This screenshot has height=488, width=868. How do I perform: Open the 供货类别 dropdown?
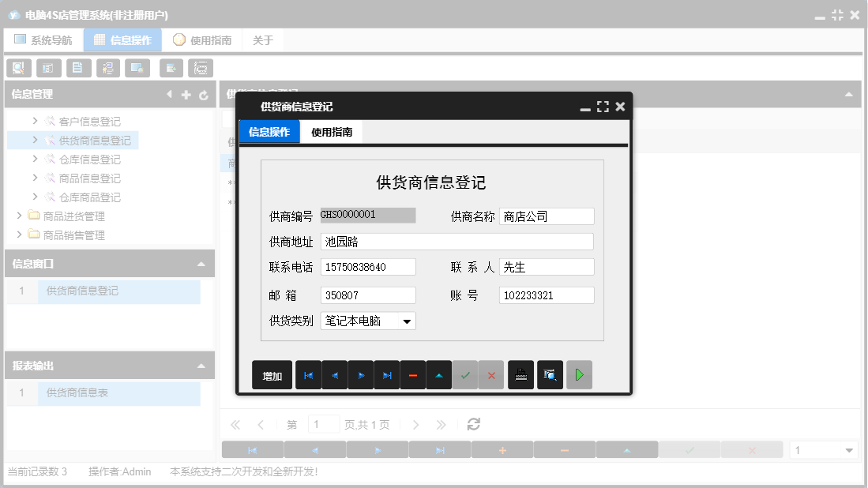coord(408,321)
